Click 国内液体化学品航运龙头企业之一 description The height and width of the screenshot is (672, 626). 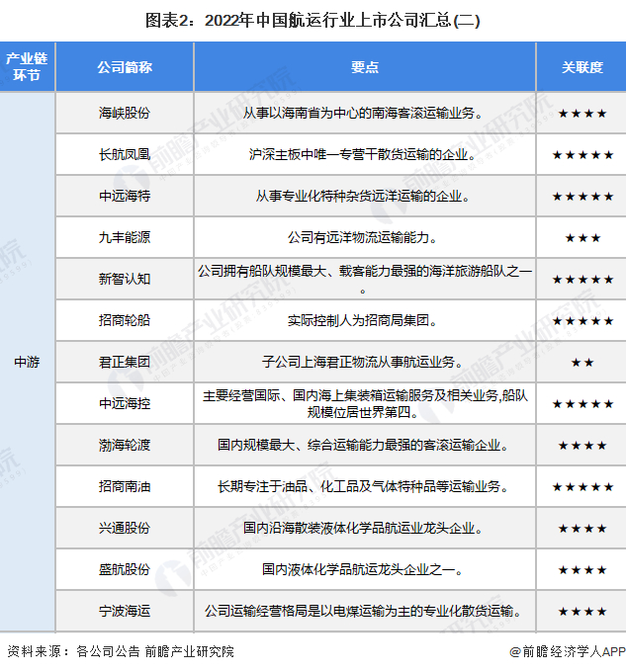point(363,569)
